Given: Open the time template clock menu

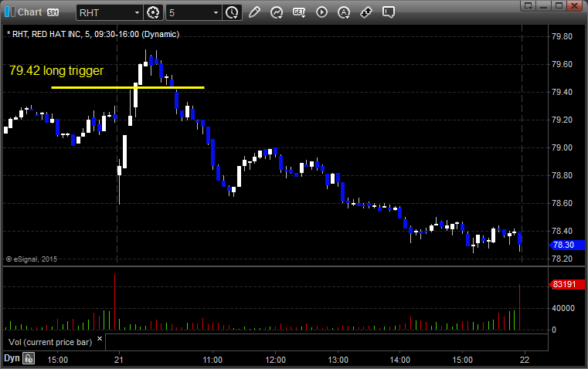Looking at the screenshot, I should tap(232, 12).
